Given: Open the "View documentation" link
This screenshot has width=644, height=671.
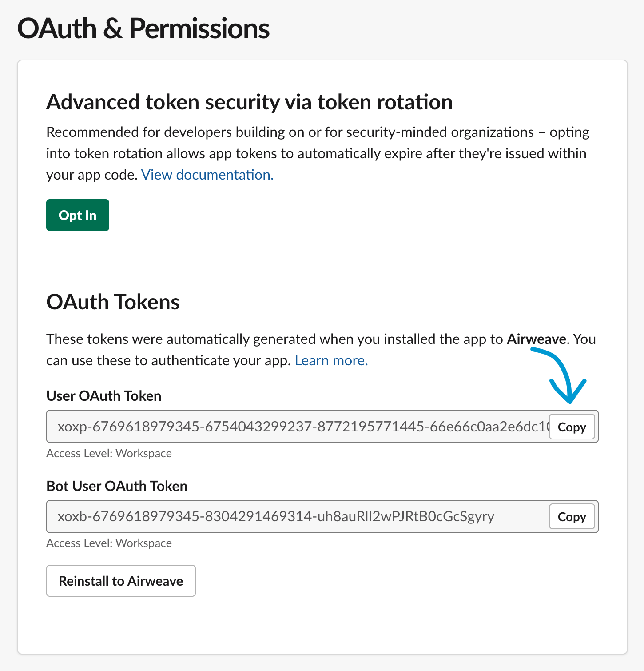Looking at the screenshot, I should tap(207, 175).
